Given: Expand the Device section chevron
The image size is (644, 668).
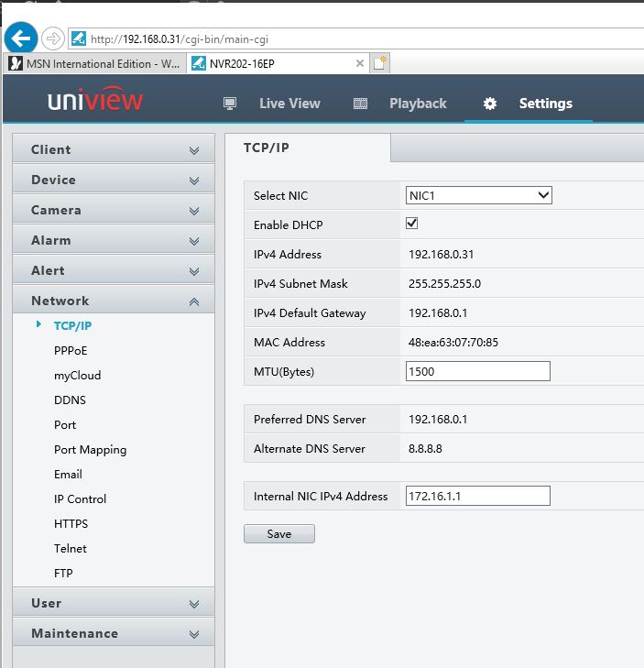Looking at the screenshot, I should click(194, 181).
